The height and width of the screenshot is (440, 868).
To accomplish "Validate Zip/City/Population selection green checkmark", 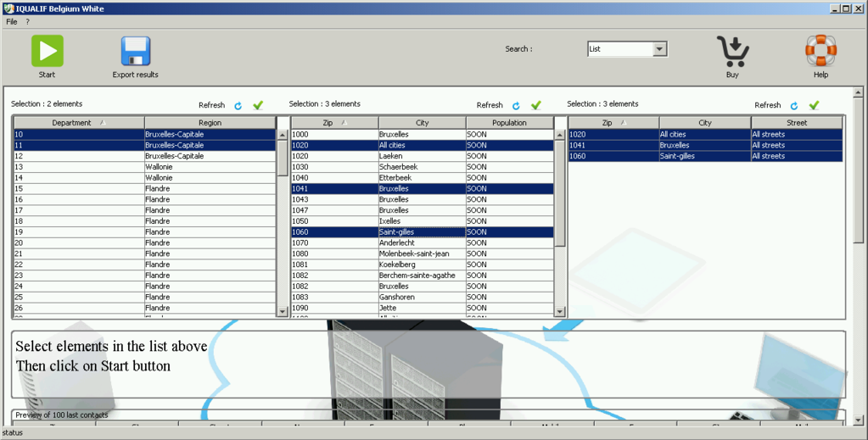I will [x=536, y=105].
